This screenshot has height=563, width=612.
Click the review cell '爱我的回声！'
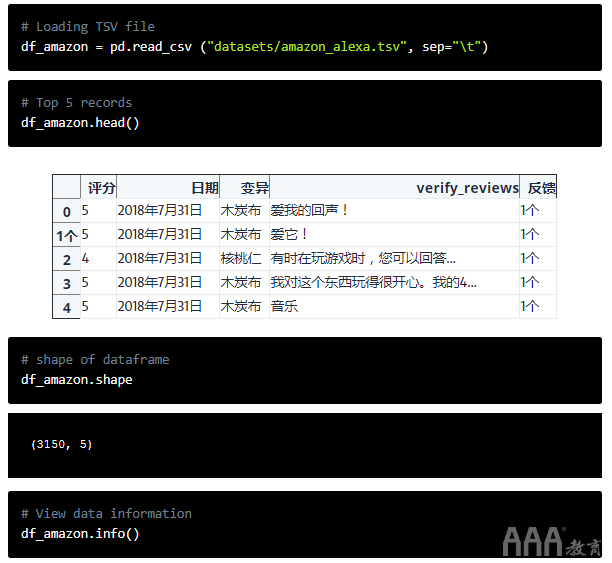pos(394,211)
